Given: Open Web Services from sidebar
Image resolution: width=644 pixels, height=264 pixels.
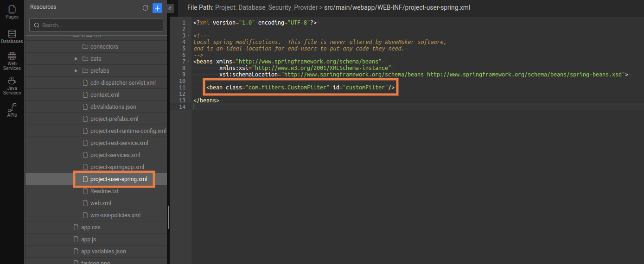Looking at the screenshot, I should (x=12, y=61).
